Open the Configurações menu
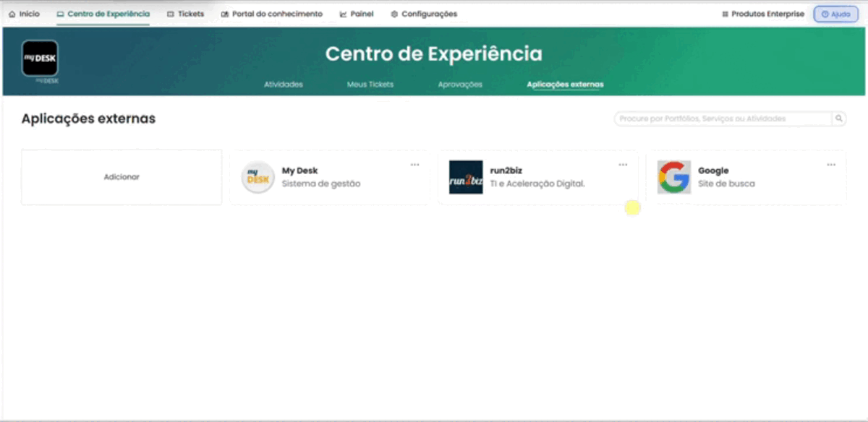868x422 pixels. [424, 14]
